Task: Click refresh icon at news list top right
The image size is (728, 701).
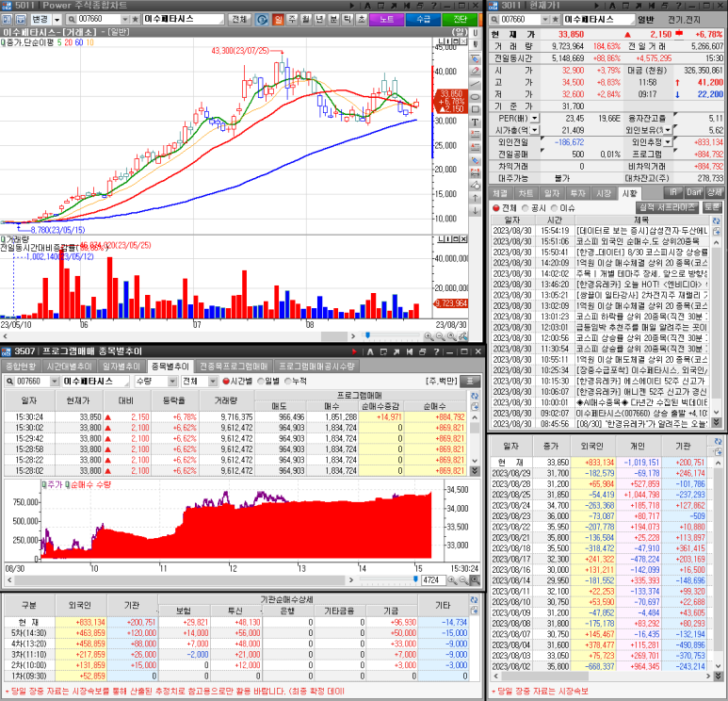Action: pos(716,220)
